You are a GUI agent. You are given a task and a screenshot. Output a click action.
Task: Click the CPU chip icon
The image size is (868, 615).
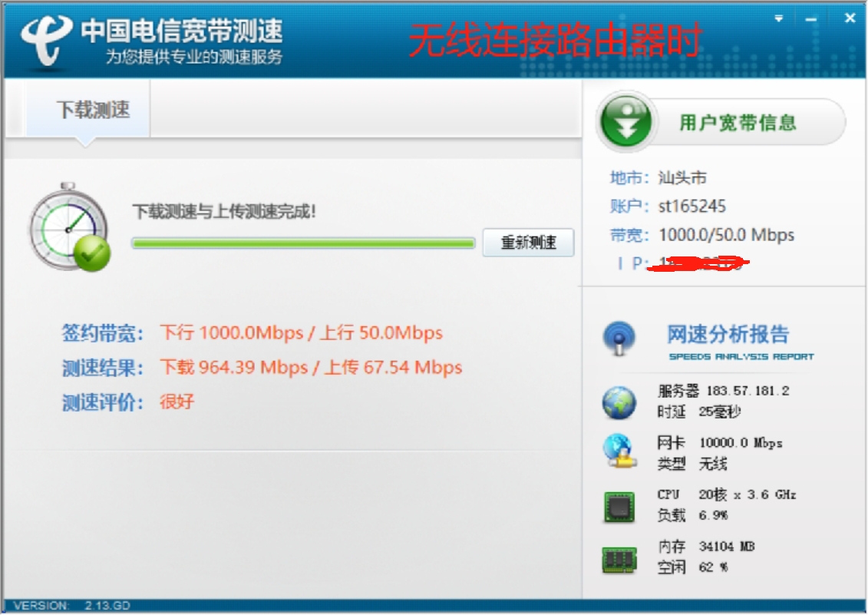point(619,506)
